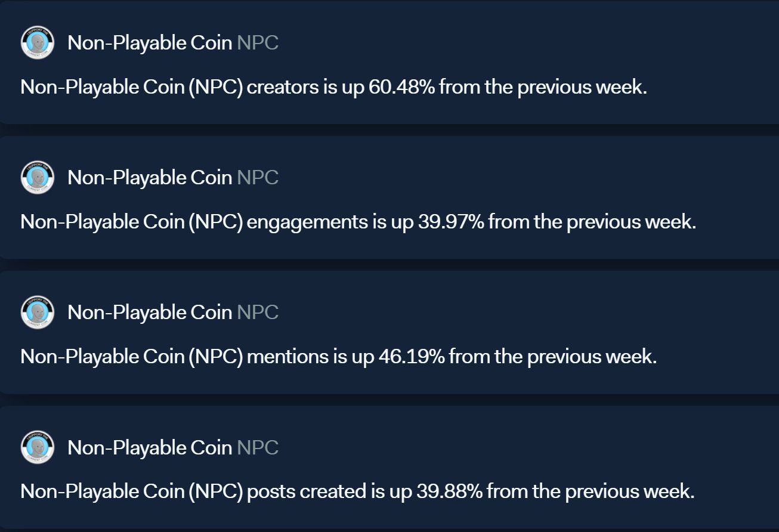Select the mentions up 46.19% message text
The height and width of the screenshot is (532, 779).
click(338, 357)
